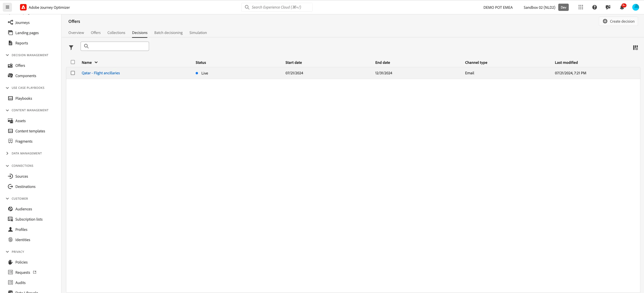The width and height of the screenshot is (644, 293).
Task: Open Fragments in sidebar
Action: 24,141
